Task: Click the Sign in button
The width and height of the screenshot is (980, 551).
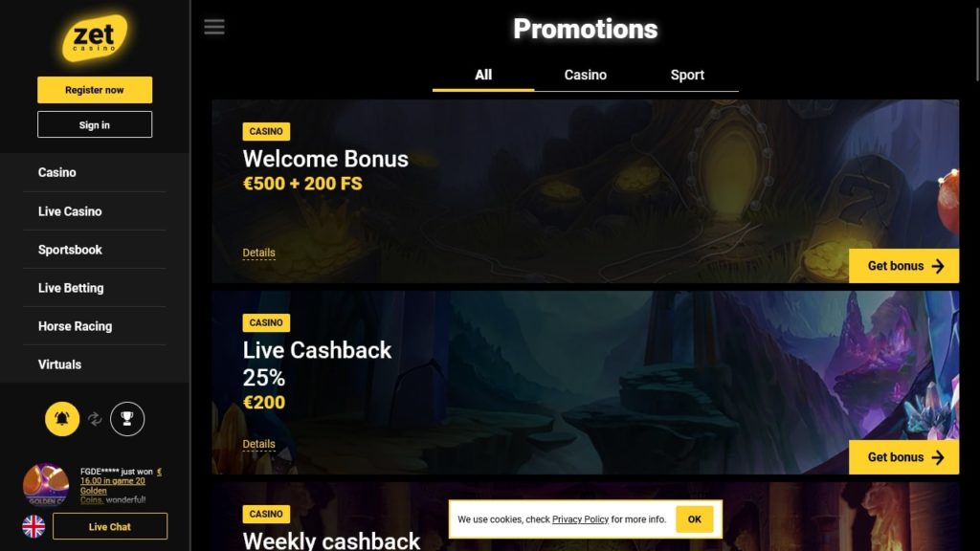Action: (95, 124)
